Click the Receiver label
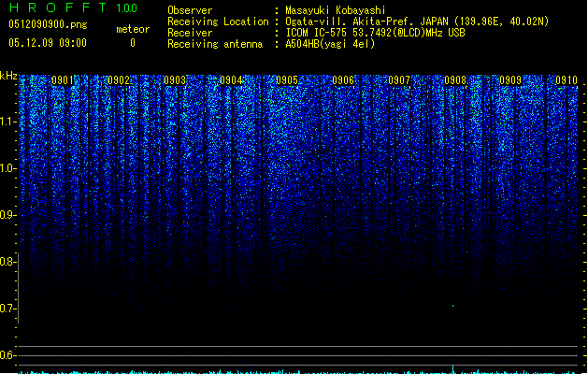This screenshot has width=588, height=374. 190,33
